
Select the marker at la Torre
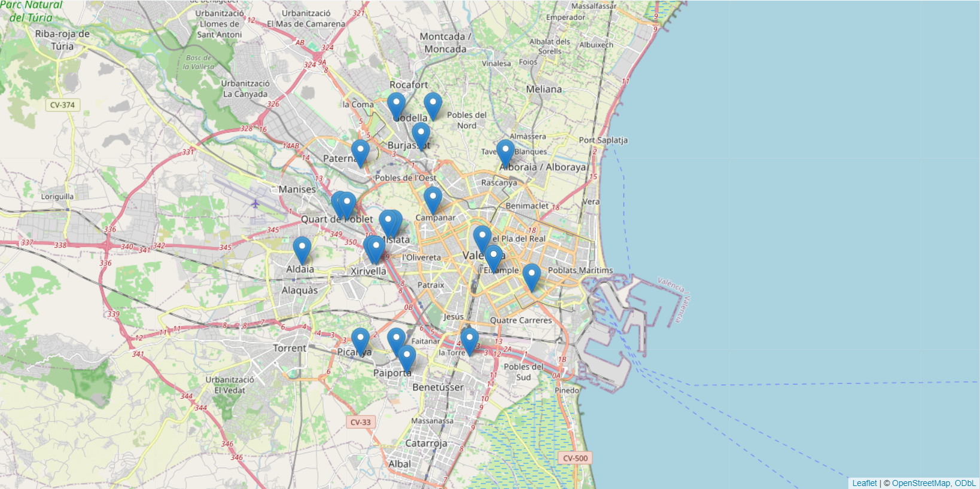[x=469, y=339]
